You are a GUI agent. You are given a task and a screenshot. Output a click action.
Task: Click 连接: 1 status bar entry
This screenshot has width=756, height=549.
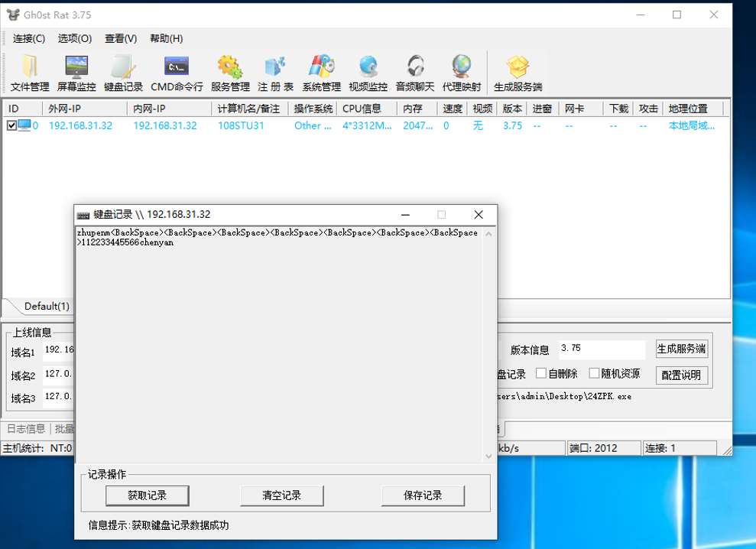pyautogui.click(x=680, y=448)
